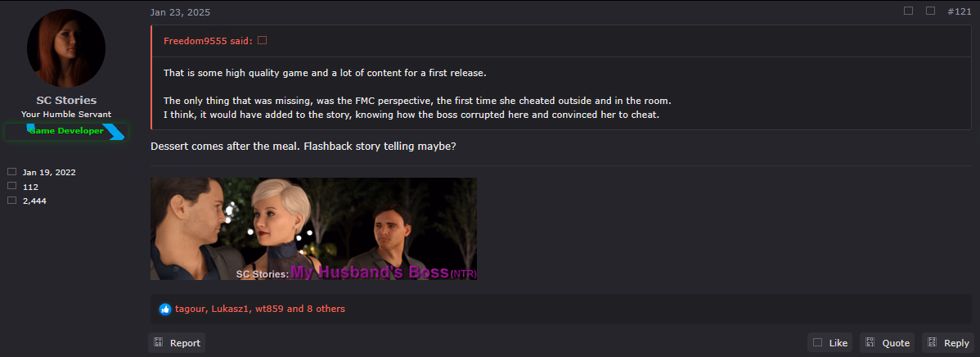This screenshot has height=357, width=980.
Task: Click the blue thumbs-up reaction icon
Action: [165, 309]
